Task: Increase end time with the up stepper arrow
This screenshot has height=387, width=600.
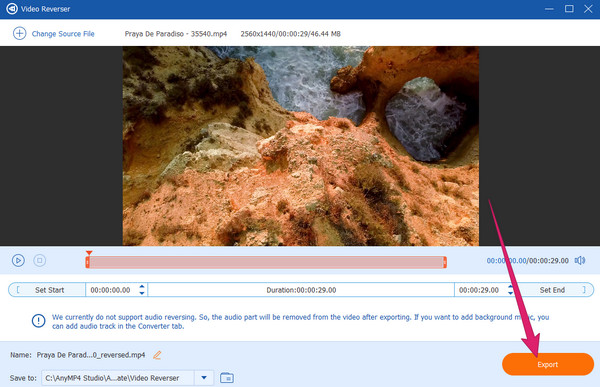Action: coord(510,286)
